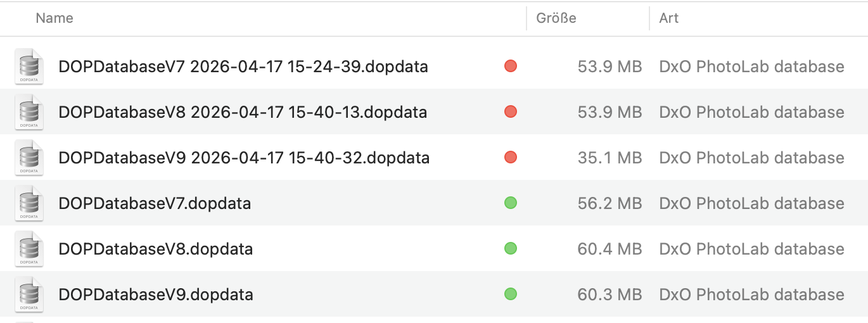The height and width of the screenshot is (323, 868).
Task: Select the DOPDatabaseV7.dopdata database icon
Action: (x=29, y=203)
